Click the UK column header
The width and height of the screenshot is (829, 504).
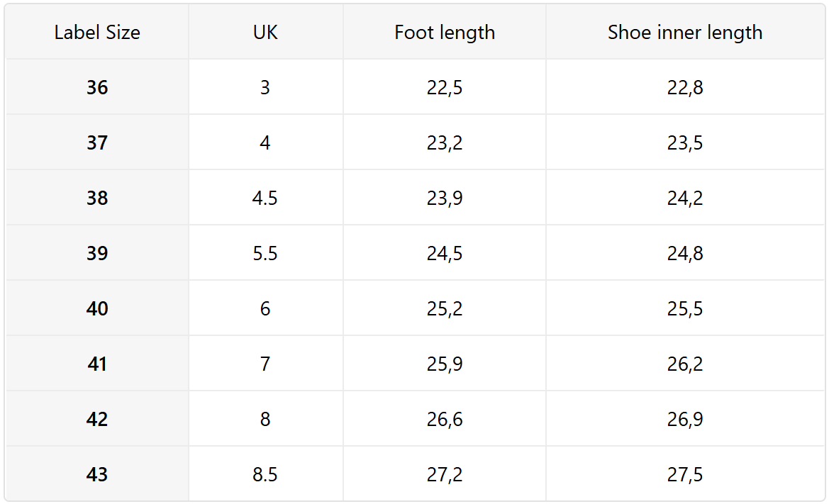[265, 33]
